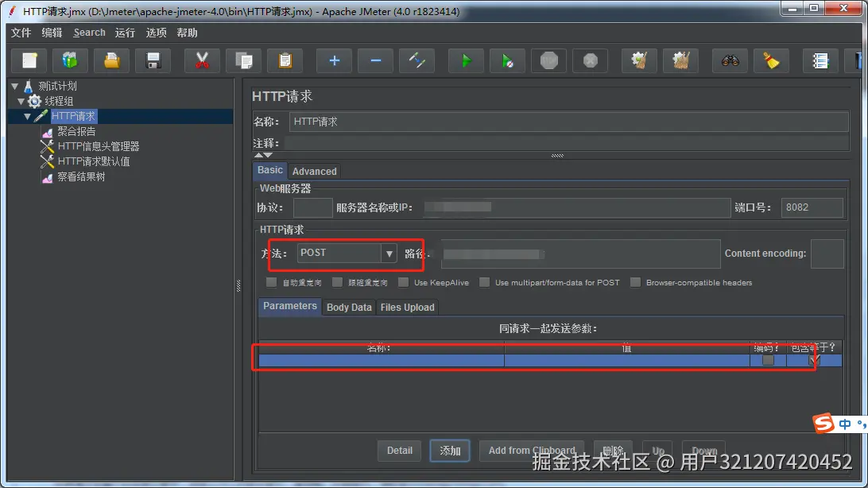Click the Stop test icon
Image resolution: width=868 pixels, height=488 pixels.
tap(549, 60)
